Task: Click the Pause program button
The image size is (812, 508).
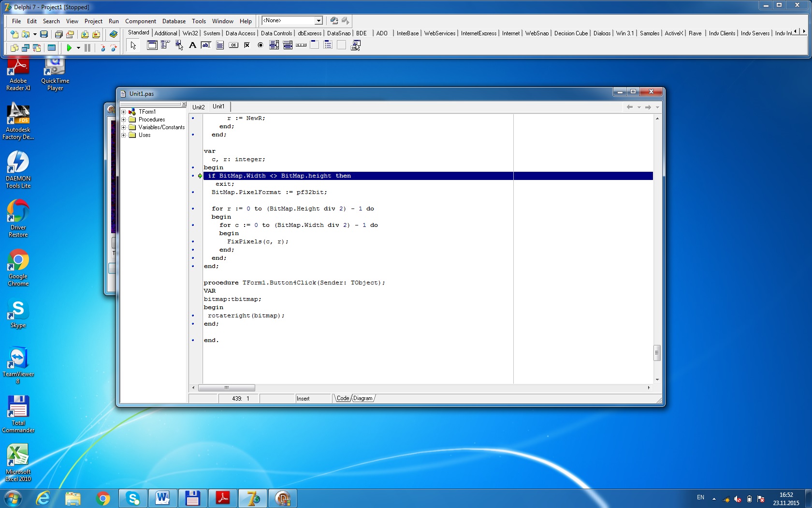Action: point(87,48)
